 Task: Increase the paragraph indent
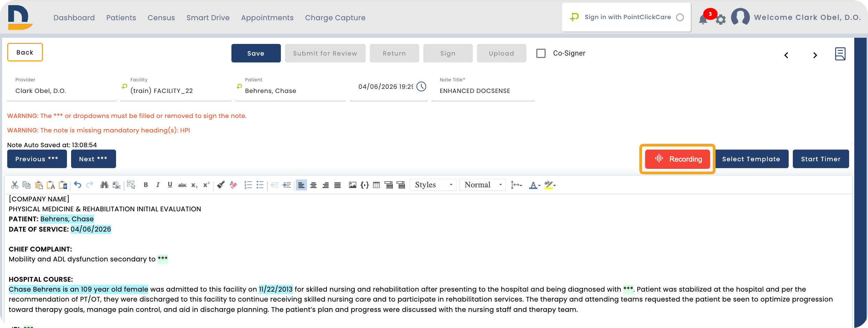tap(287, 185)
